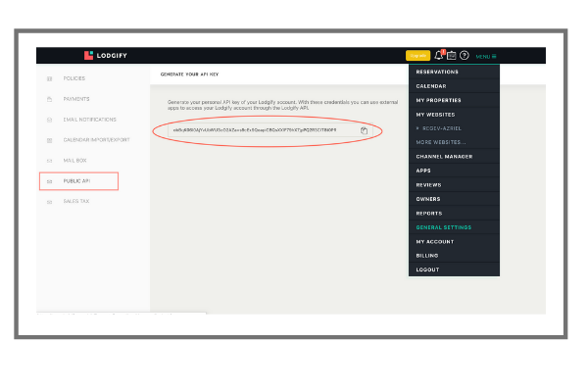The image size is (588, 392).
Task: Open Channel Manager from the menu
Action: pos(454,157)
